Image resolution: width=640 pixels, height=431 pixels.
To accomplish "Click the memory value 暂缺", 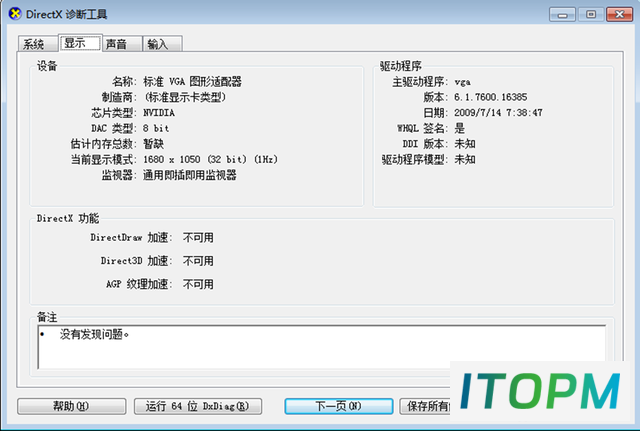I will [x=153, y=144].
